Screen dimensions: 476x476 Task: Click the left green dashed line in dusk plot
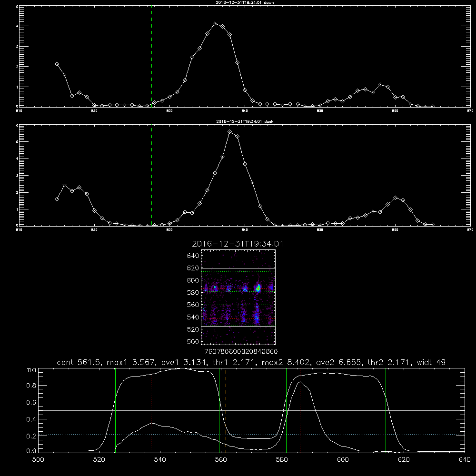click(x=151, y=176)
